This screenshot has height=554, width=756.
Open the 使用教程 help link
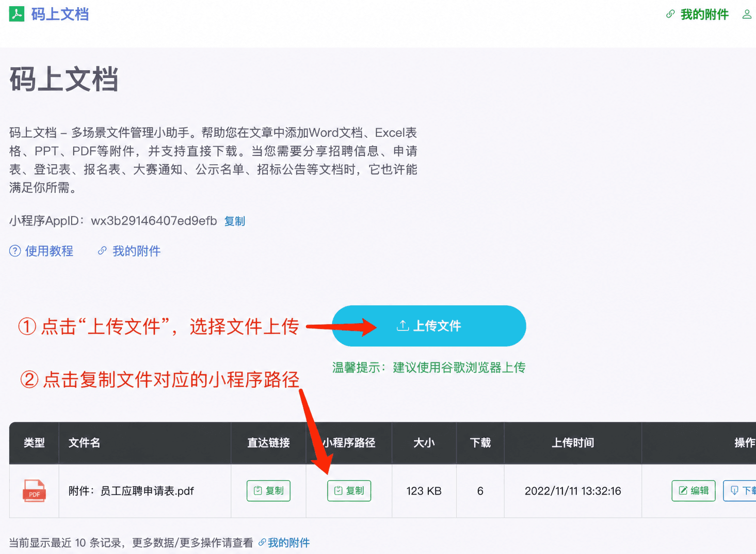(x=49, y=251)
